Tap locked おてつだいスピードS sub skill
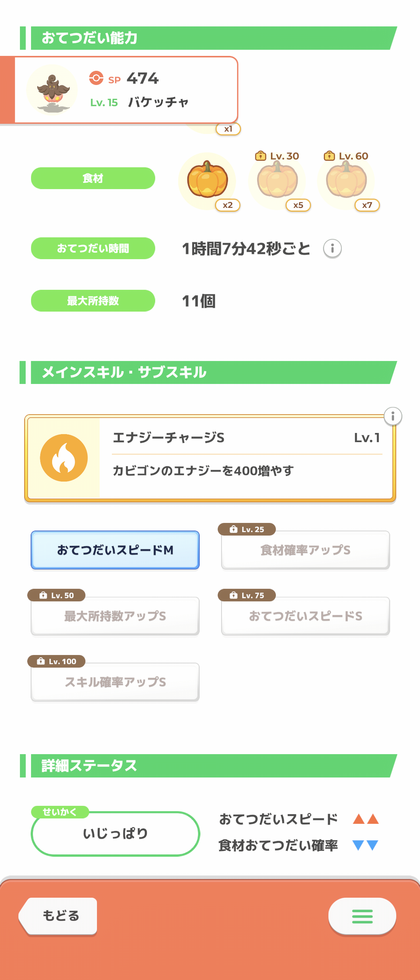This screenshot has width=420, height=980. pyautogui.click(x=305, y=616)
